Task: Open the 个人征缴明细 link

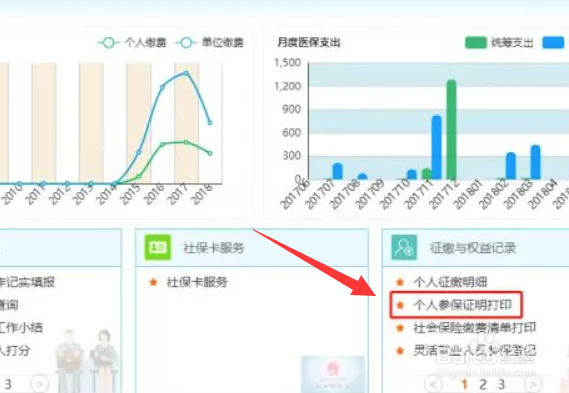Action: 450,282
